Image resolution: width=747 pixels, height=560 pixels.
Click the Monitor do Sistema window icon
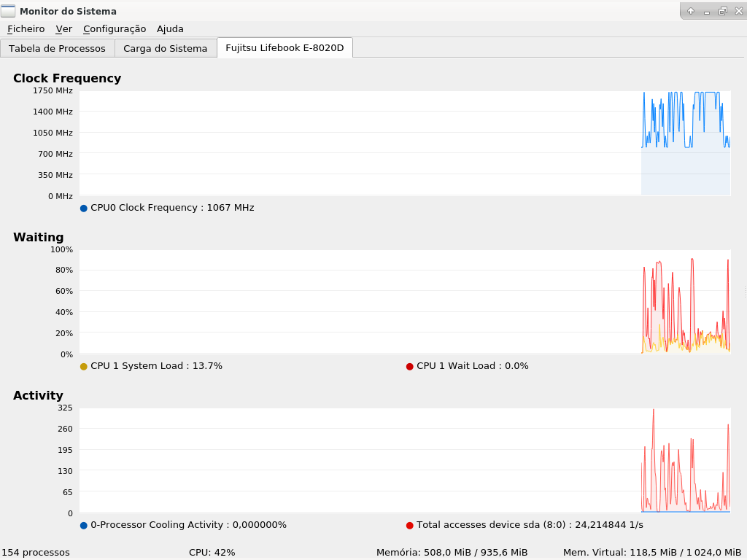coord(8,10)
